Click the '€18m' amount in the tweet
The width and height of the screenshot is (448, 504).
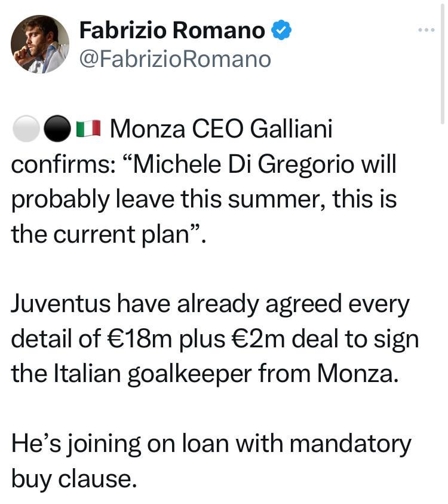[137, 339]
